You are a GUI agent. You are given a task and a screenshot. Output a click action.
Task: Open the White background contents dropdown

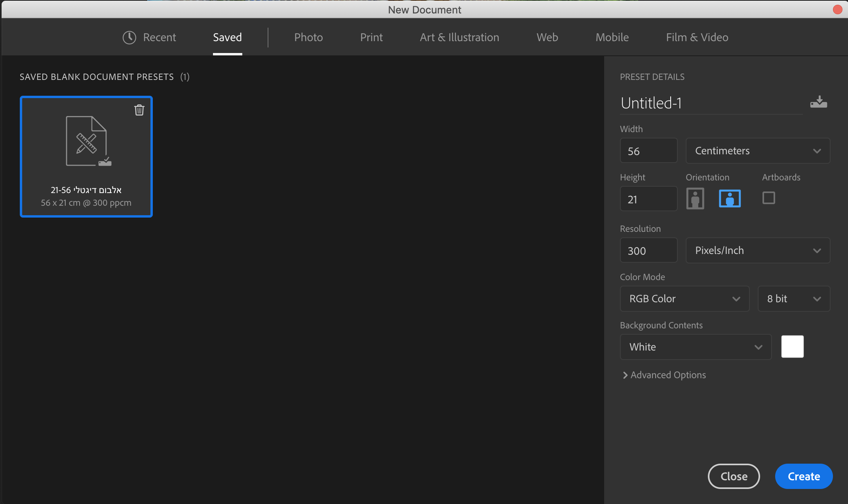pyautogui.click(x=695, y=347)
